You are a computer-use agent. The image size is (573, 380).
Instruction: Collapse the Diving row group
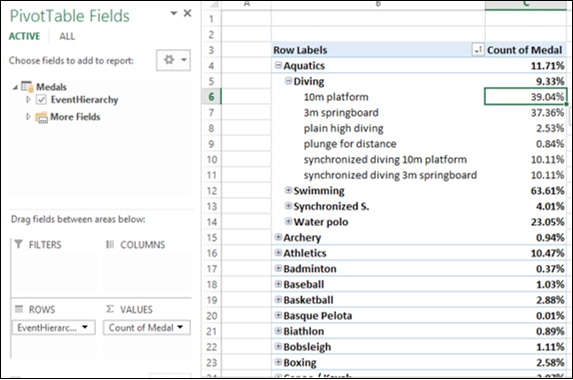pyautogui.click(x=288, y=81)
